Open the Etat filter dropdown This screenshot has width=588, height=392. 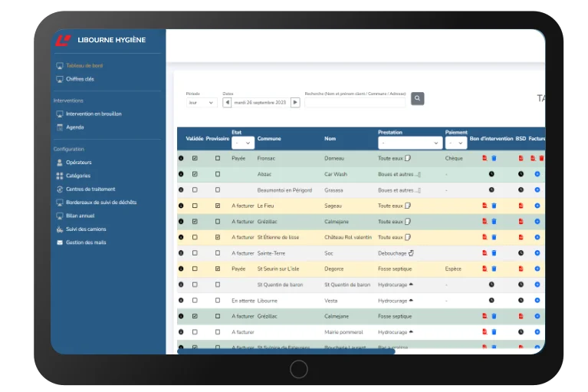point(243,143)
